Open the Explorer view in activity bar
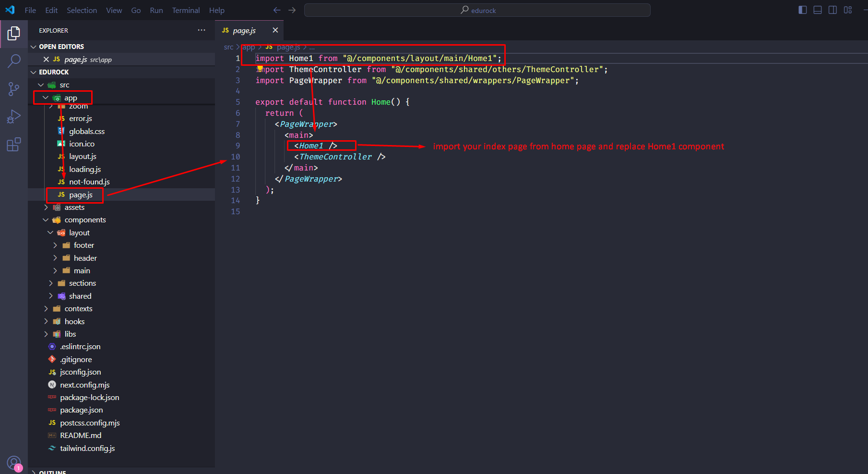 14,33
